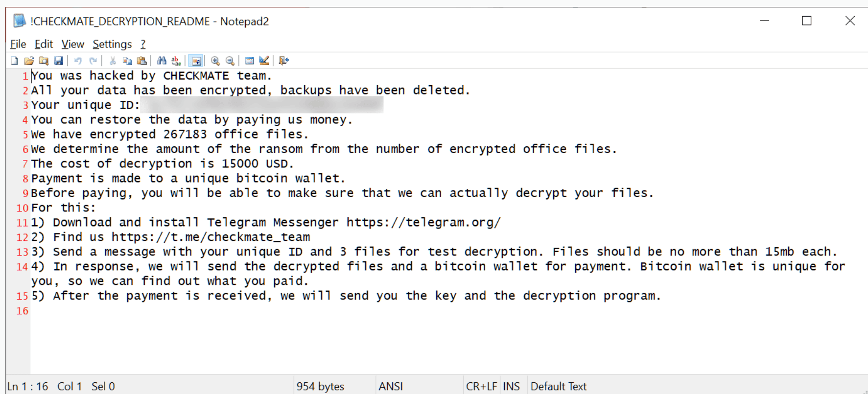Image resolution: width=868 pixels, height=394 pixels.
Task: Click the Find binoculars icon
Action: [162, 61]
